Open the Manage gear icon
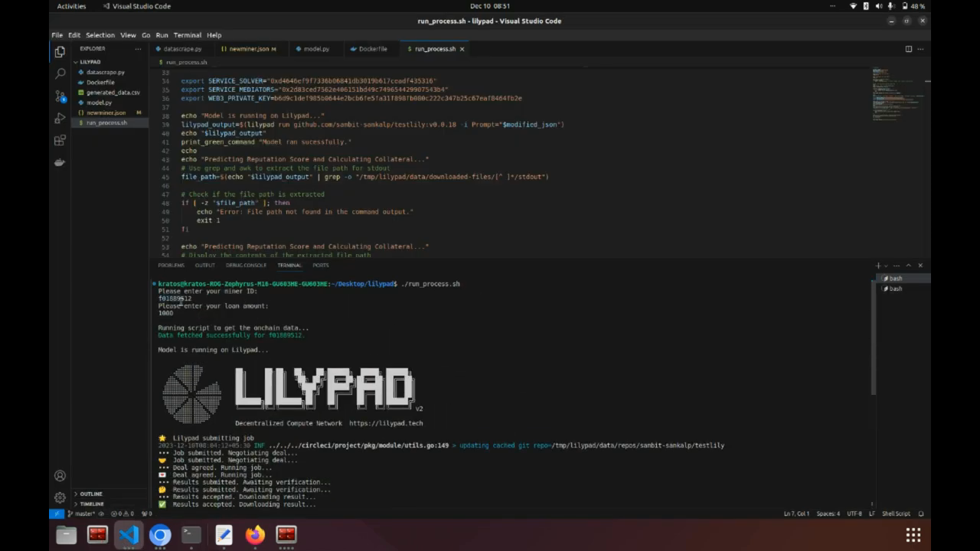 (x=60, y=497)
